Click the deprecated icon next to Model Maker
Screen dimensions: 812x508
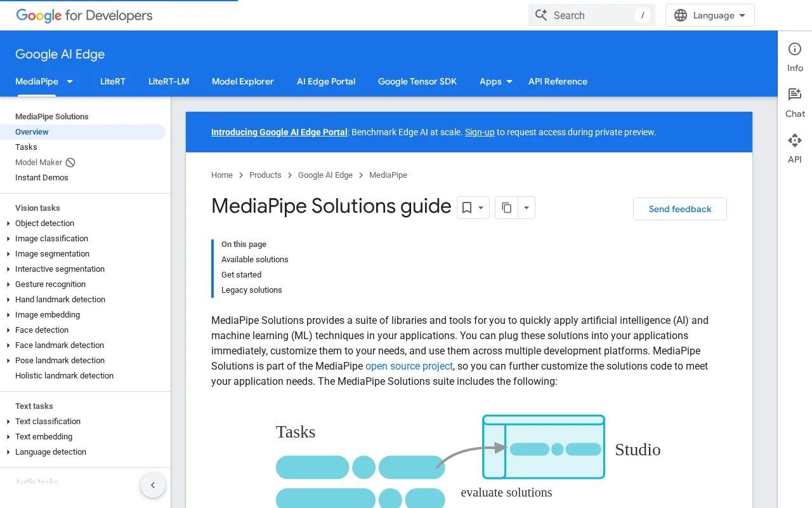click(70, 163)
